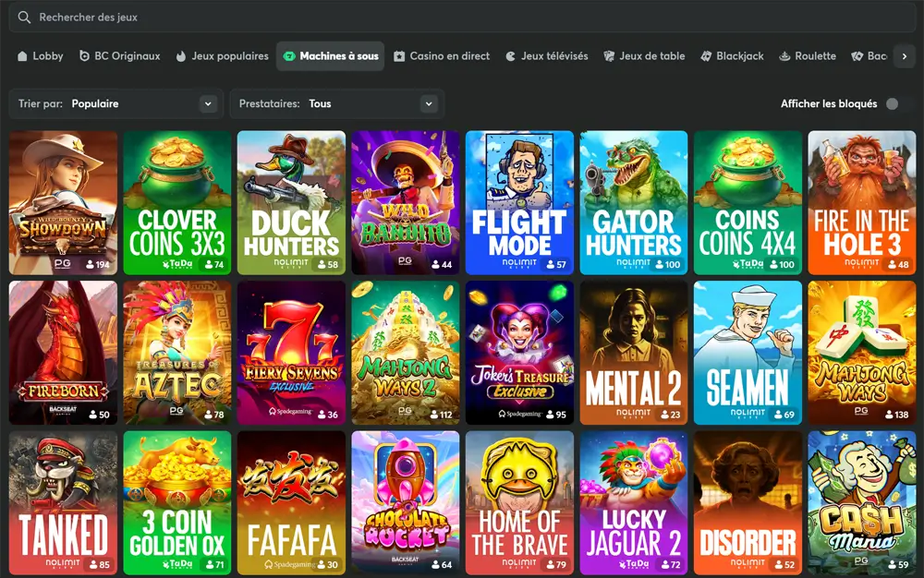
Task: Select the Machines à sous tab
Action: point(330,56)
